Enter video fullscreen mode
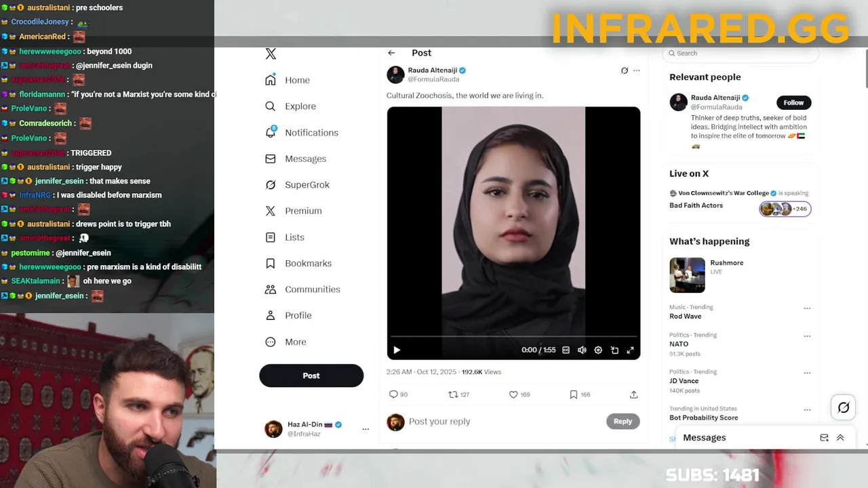The height and width of the screenshot is (488, 868). [630, 350]
